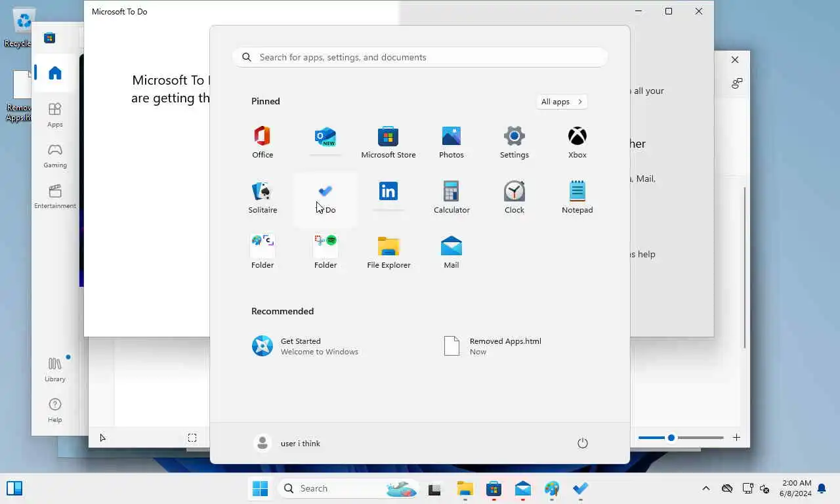Launch the Photos app
The height and width of the screenshot is (504, 840).
451,142
